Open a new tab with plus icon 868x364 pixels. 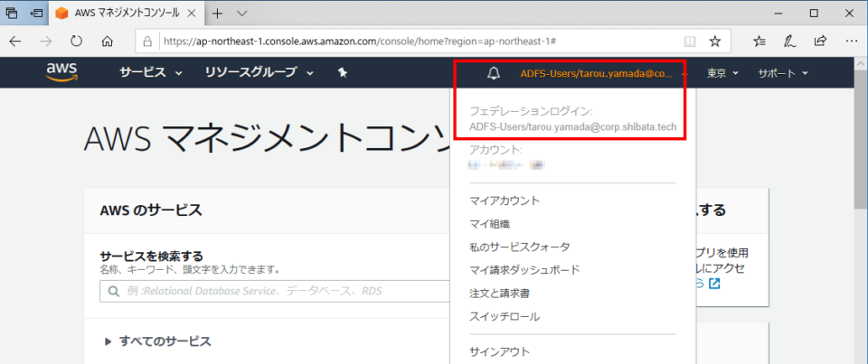218,14
